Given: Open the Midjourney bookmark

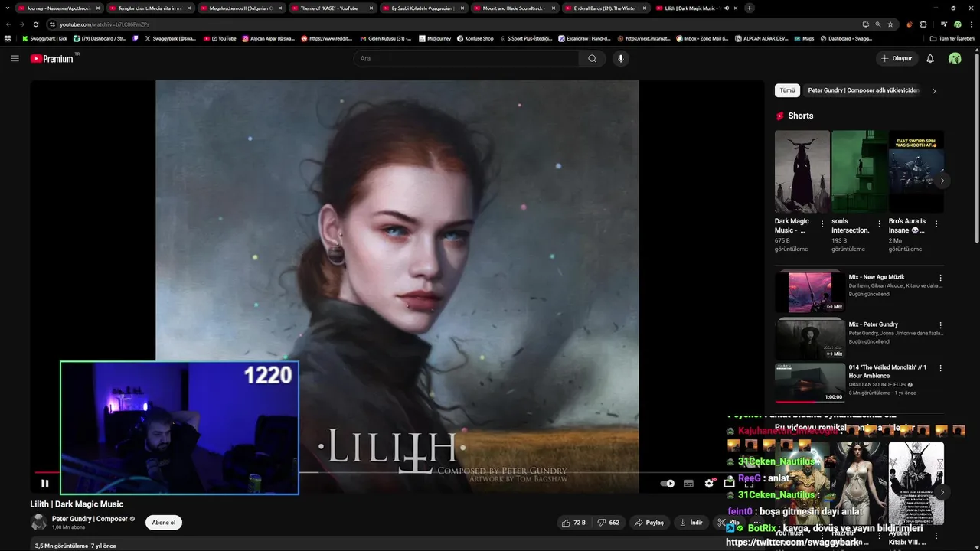Looking at the screenshot, I should tap(435, 38).
